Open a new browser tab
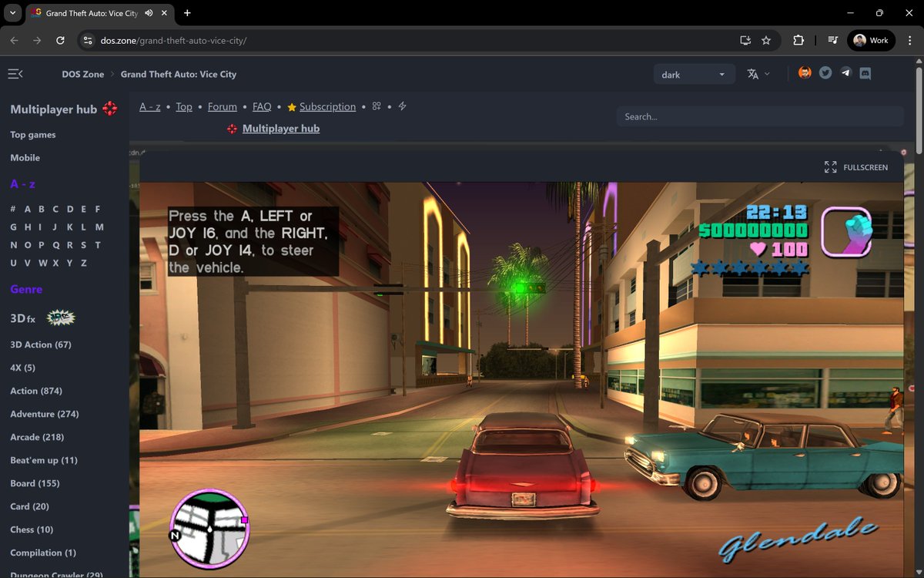924x578 pixels. tap(187, 13)
